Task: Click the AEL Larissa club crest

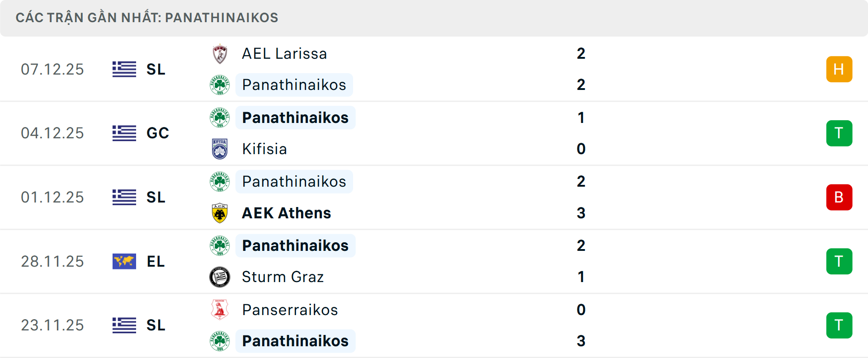Action: 220,54
